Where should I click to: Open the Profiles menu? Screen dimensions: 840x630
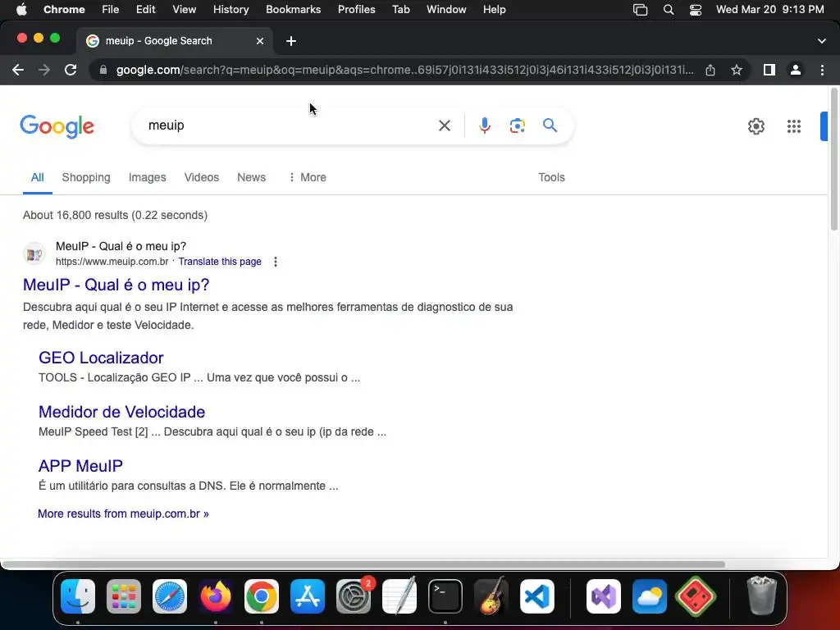[x=356, y=10]
